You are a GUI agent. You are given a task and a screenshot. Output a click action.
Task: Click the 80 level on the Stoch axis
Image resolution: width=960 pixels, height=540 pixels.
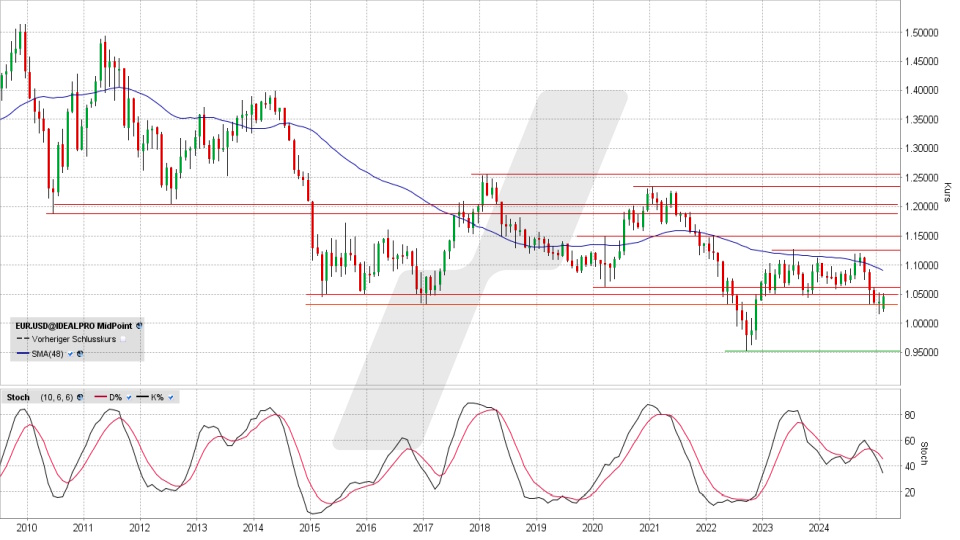click(x=910, y=415)
